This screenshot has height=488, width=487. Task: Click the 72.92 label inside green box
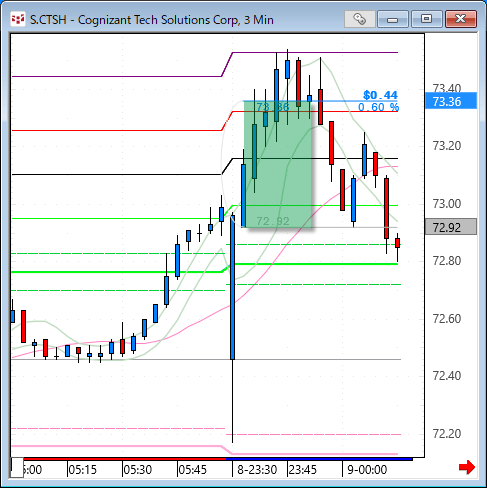273,221
